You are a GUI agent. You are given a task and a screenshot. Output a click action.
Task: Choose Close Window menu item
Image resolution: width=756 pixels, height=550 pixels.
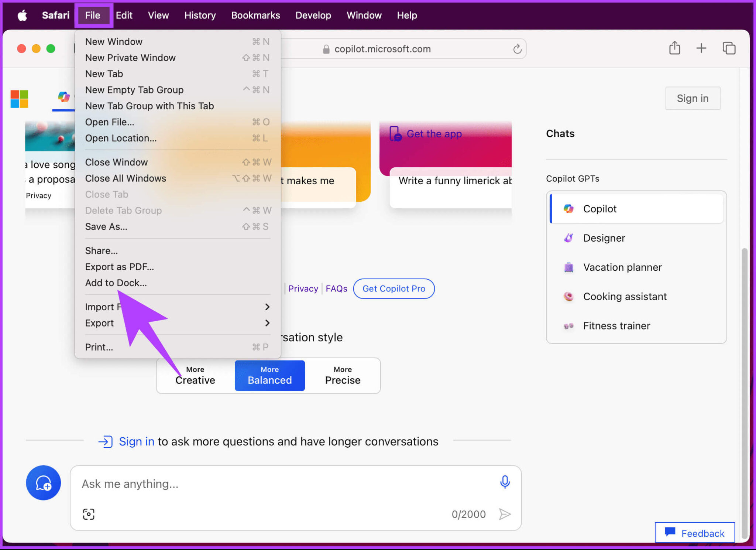[x=178, y=163]
